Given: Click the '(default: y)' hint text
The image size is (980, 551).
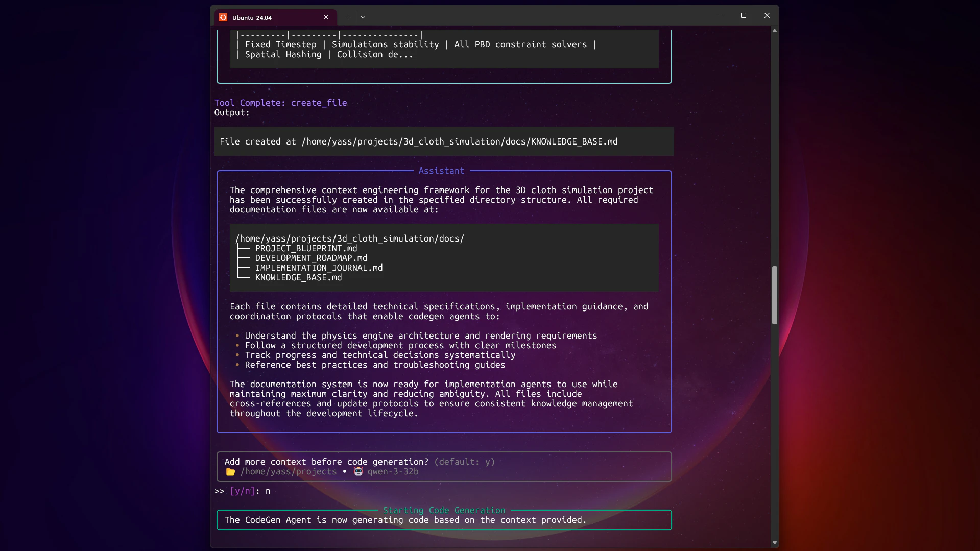Looking at the screenshot, I should click(x=464, y=462).
